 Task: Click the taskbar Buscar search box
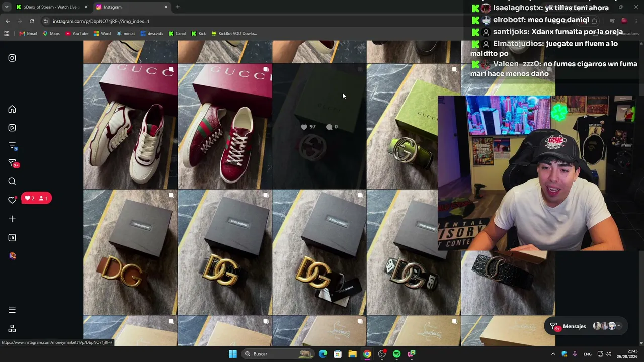[x=278, y=354]
